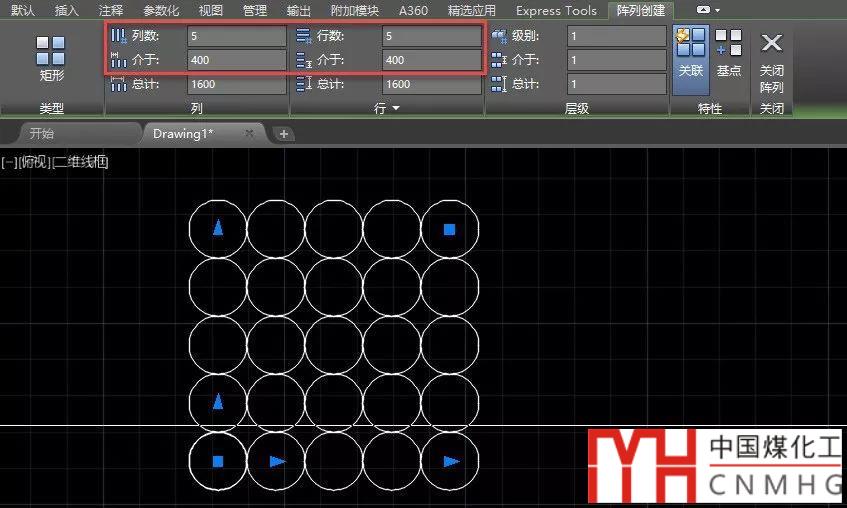847x508 pixels.
Task: Click the 级别 level count field
Action: point(616,36)
